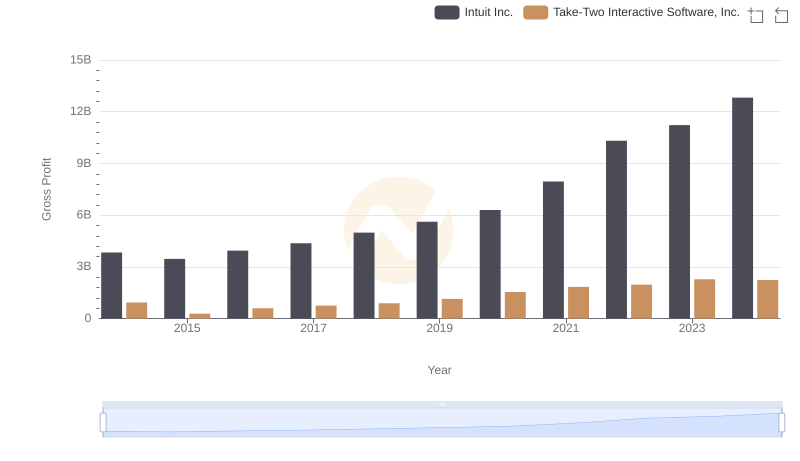The height and width of the screenshot is (461, 800).
Task: Click the Intuit bar for 2022
Action: tap(616, 229)
